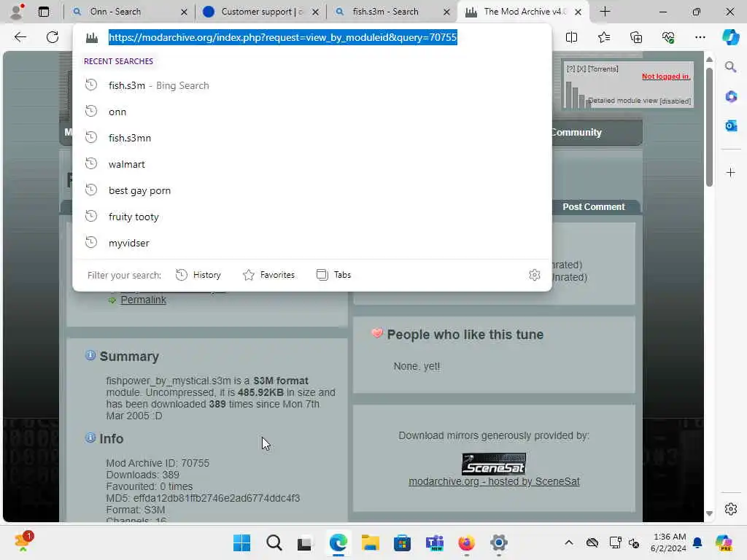The width and height of the screenshot is (747, 560).
Task: Select recent search fruity tooty
Action: (312, 217)
